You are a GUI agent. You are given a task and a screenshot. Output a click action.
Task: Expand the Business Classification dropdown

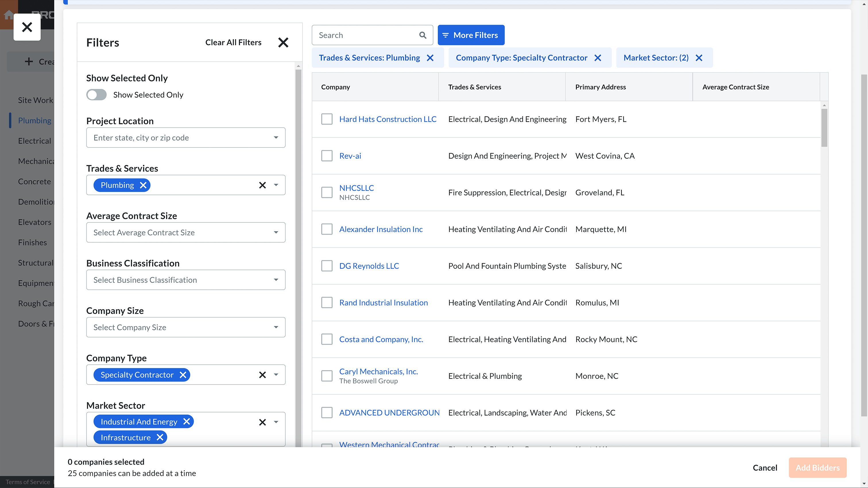186,280
